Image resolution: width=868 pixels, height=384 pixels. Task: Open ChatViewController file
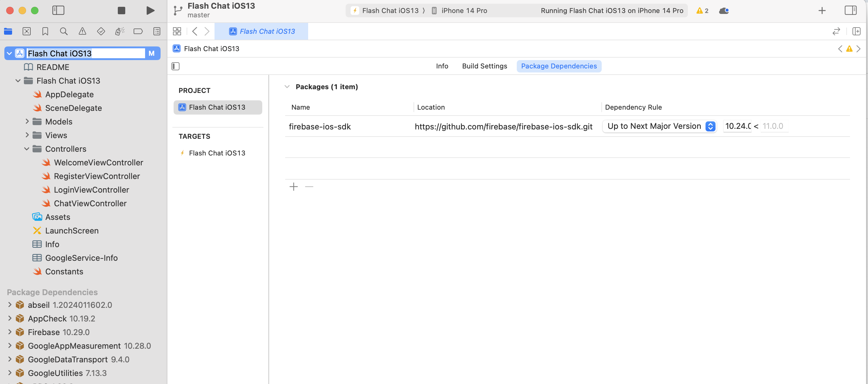click(x=90, y=203)
